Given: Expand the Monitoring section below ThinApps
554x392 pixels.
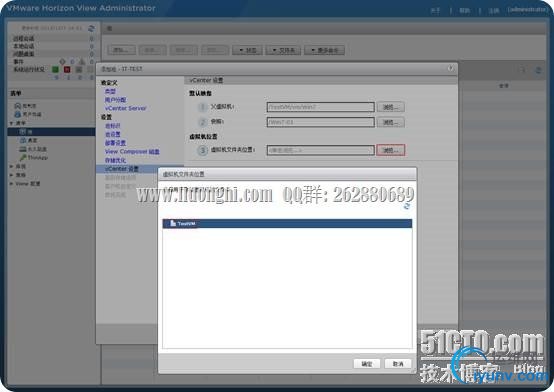Looking at the screenshot, I should 11,166.
